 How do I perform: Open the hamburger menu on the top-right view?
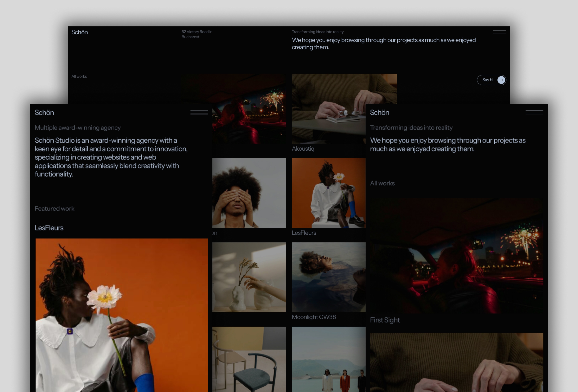(499, 31)
